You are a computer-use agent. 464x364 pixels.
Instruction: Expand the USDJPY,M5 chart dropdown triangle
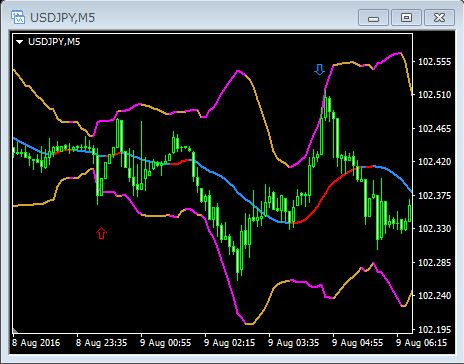coord(20,42)
